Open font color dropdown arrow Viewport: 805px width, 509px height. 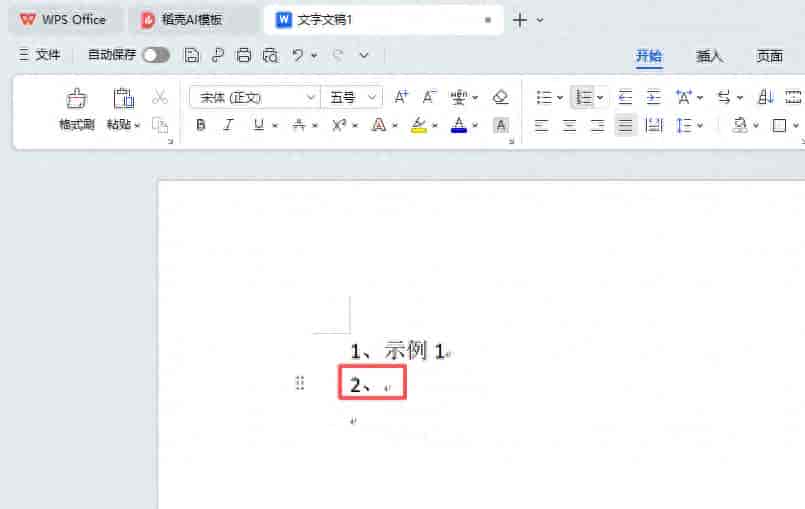pos(475,125)
